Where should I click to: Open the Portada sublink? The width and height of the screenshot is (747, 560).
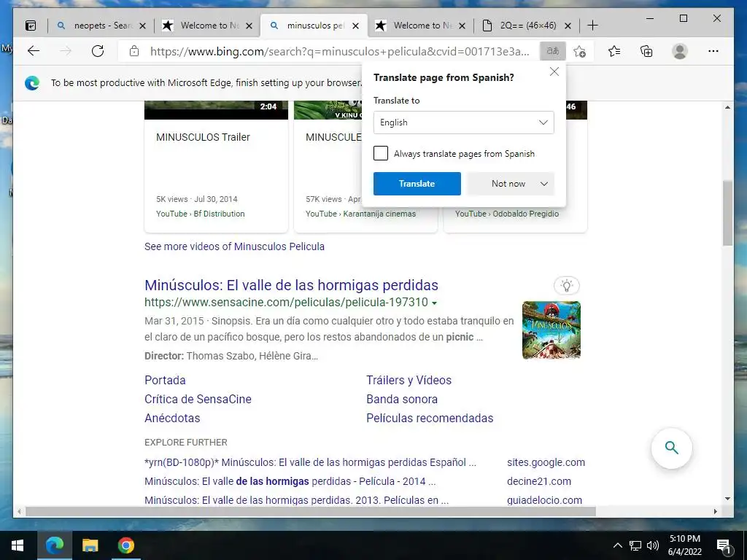coord(165,380)
